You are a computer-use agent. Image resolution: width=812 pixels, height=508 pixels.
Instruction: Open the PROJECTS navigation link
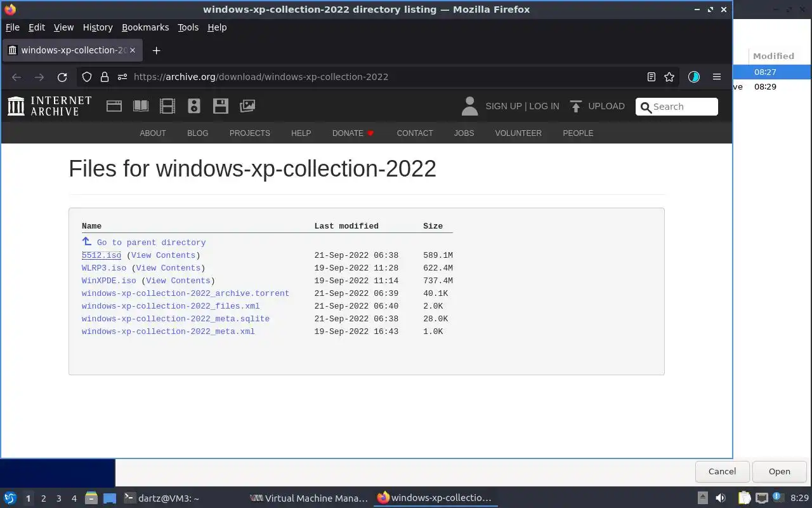click(250, 133)
